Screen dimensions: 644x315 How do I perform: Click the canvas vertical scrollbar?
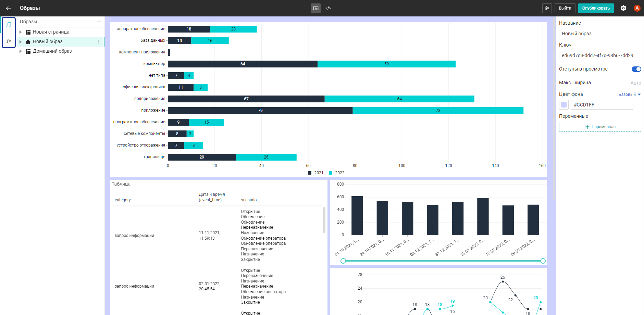(x=554, y=108)
